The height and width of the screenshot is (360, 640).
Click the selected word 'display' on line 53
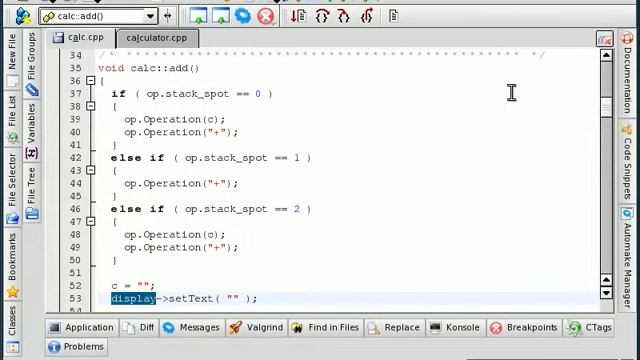133,299
